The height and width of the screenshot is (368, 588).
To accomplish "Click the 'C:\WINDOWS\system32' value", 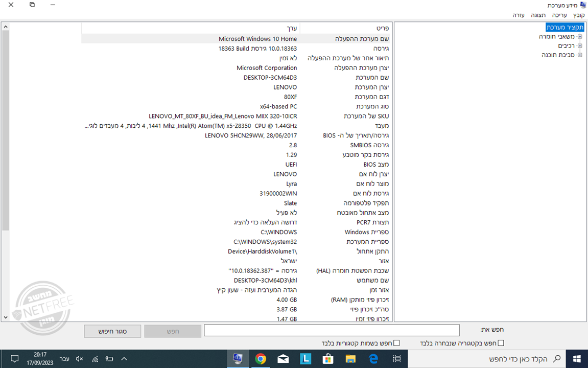I will point(265,242).
